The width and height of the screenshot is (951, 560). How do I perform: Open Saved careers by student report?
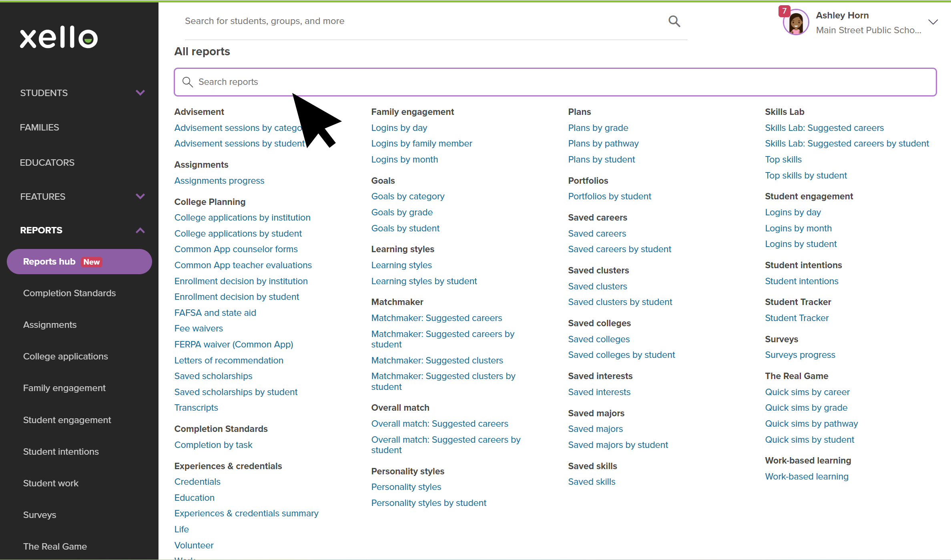coord(620,249)
